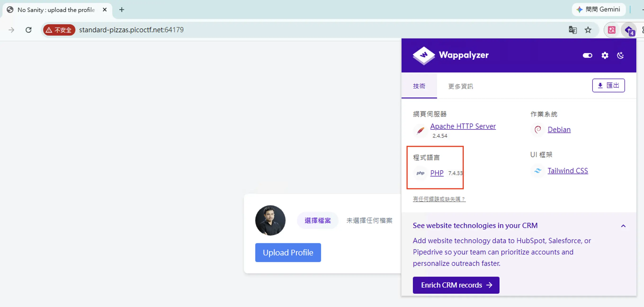Screen dimensions: 644x307
Task: Click the 匯出 export button
Action: (x=608, y=85)
